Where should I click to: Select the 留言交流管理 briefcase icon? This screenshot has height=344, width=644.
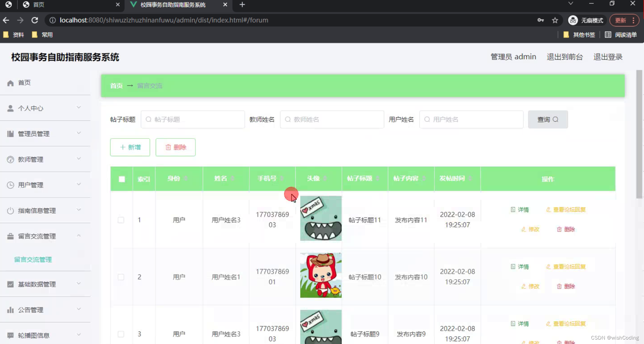coord(10,236)
